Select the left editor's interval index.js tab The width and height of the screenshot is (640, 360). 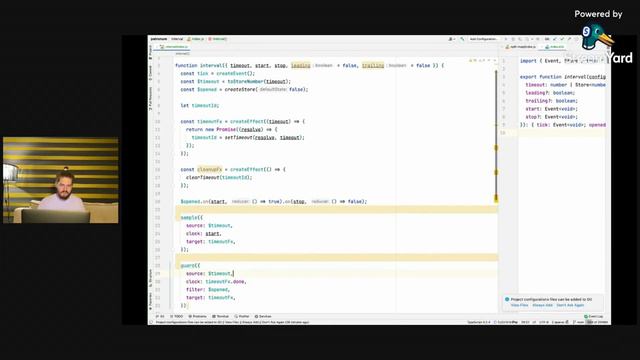pyautogui.click(x=173, y=47)
